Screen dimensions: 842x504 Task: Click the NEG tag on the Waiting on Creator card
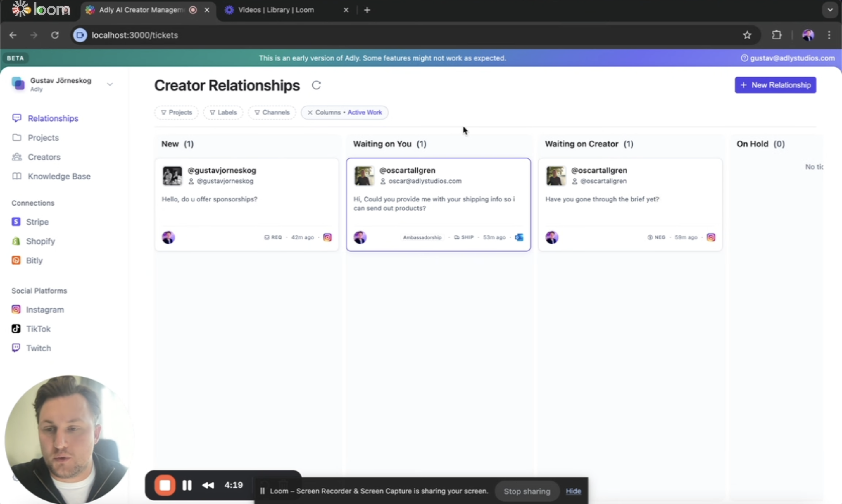click(x=656, y=237)
